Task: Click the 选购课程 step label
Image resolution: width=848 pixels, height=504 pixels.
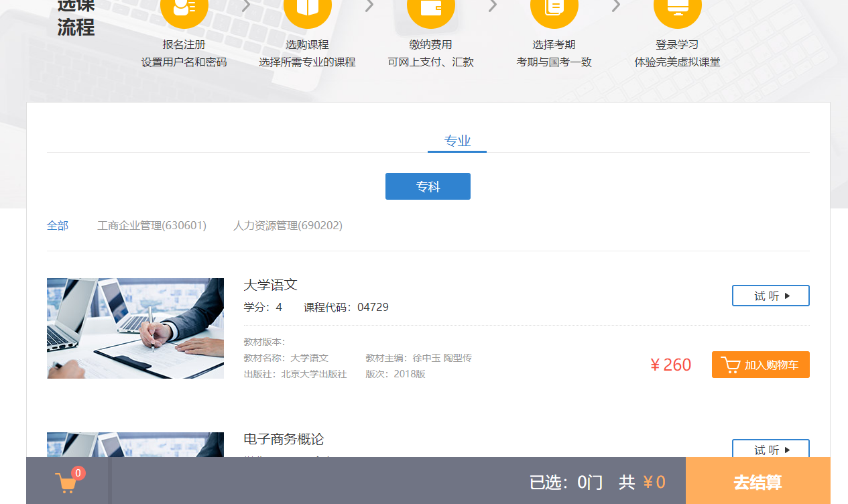Action: click(308, 45)
